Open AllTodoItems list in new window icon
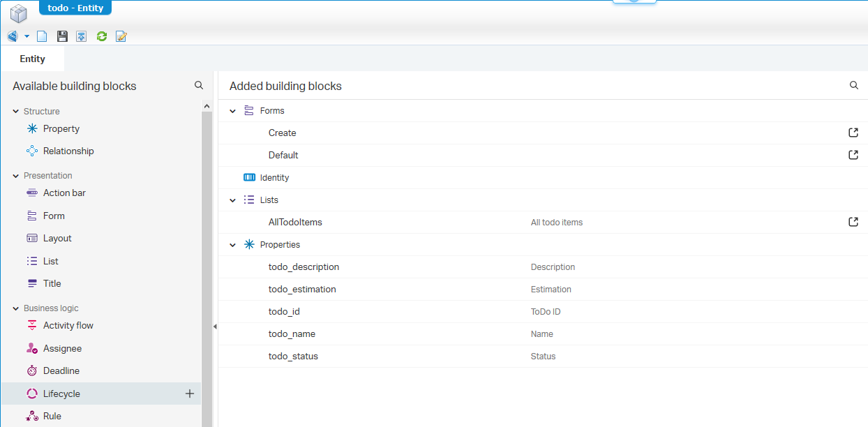Image resolution: width=868 pixels, height=427 pixels. tap(853, 222)
